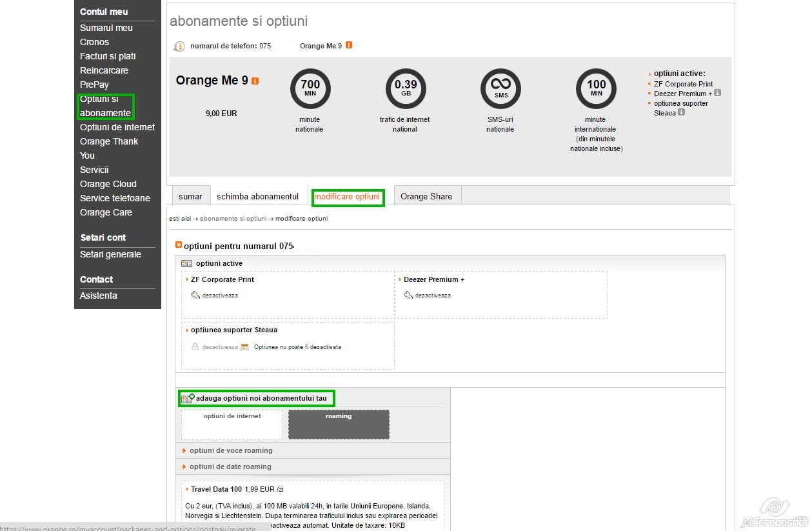Open Sumarul meu in the sidebar
Viewport: 812px width, 531px height.
[106, 28]
